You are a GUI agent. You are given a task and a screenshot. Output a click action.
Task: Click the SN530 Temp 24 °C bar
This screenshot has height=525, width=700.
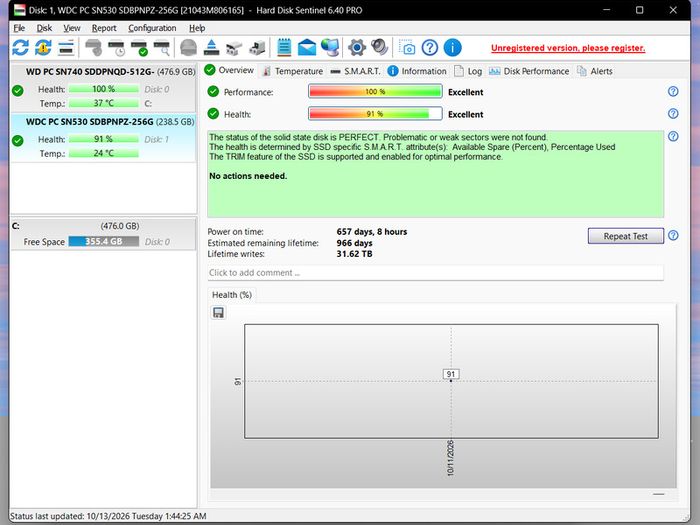104,153
